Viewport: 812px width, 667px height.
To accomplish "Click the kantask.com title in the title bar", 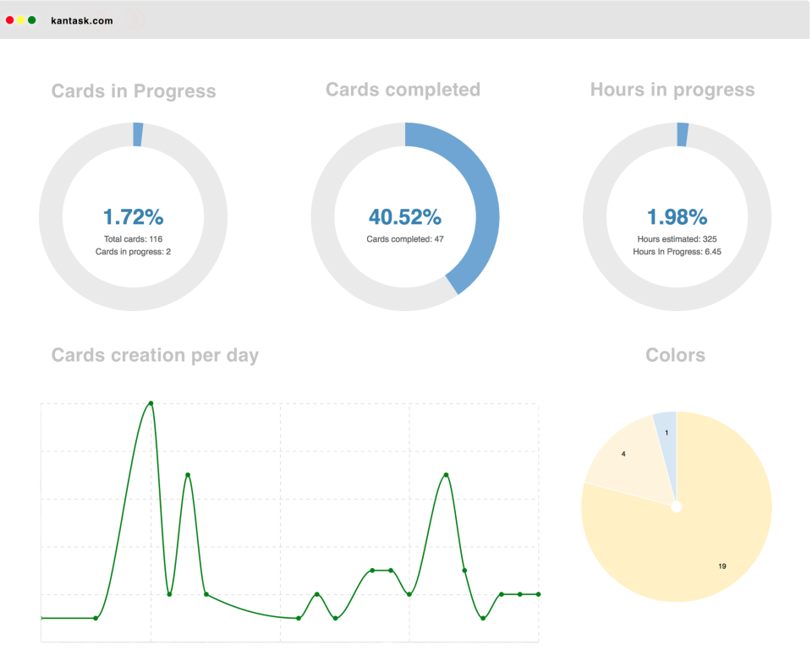I will pos(84,20).
